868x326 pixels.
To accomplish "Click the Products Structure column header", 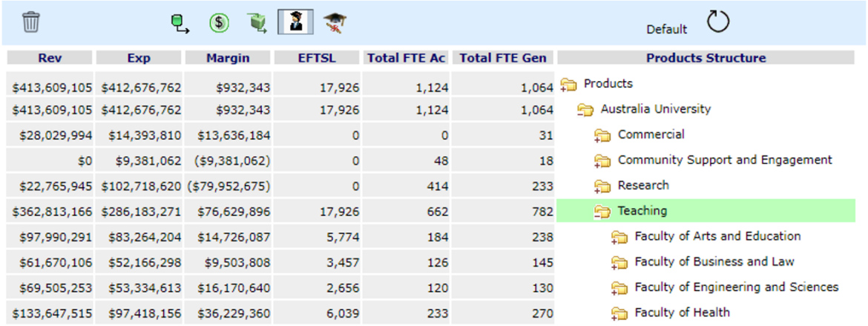I will point(706,58).
